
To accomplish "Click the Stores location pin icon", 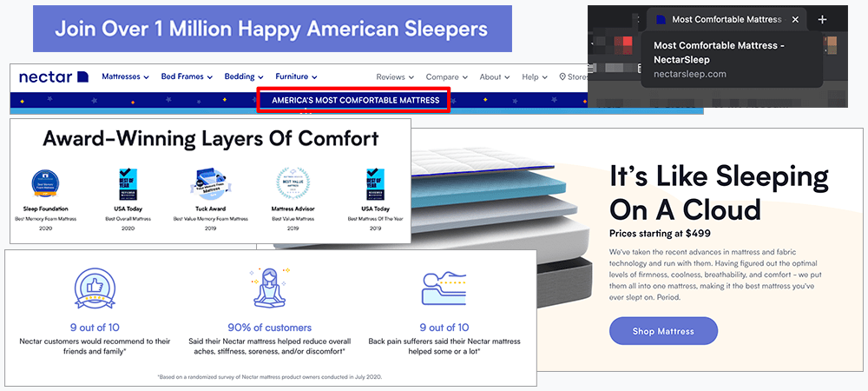I will coord(562,77).
